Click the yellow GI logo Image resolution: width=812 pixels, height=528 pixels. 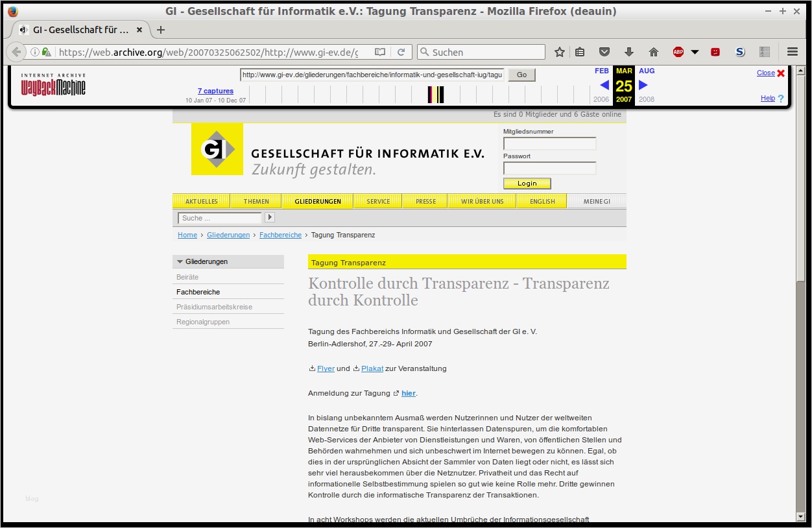217,149
